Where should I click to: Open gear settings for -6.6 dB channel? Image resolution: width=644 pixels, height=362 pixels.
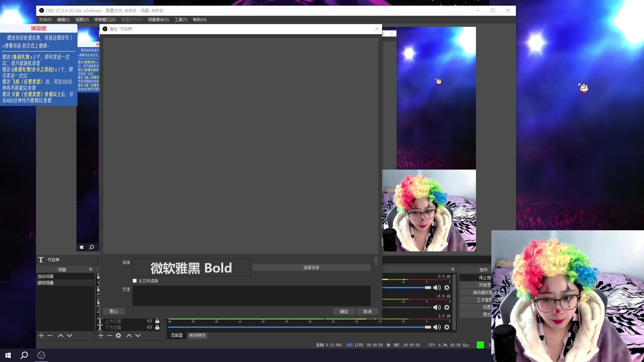447,307
